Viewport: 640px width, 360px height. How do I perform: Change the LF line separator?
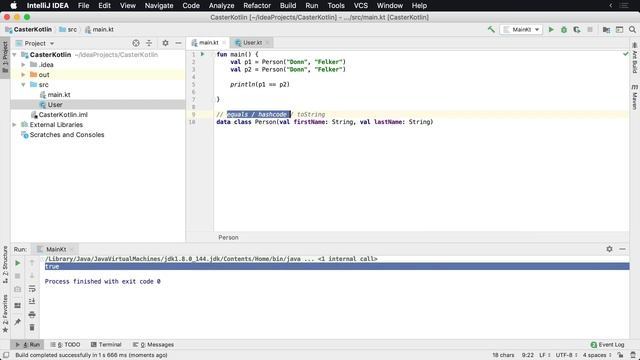pos(545,355)
